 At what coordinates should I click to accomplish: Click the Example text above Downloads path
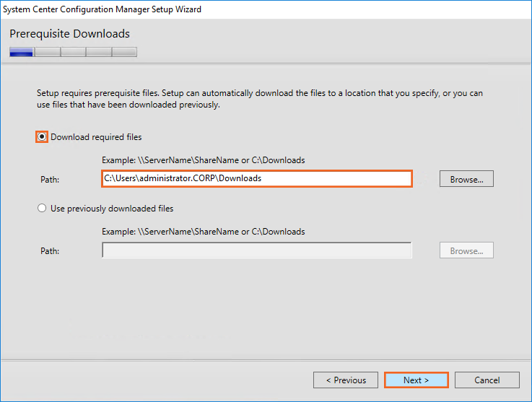[204, 160]
